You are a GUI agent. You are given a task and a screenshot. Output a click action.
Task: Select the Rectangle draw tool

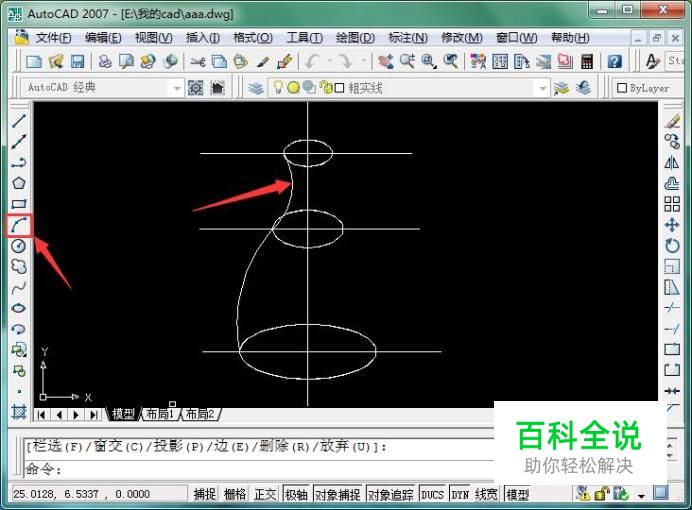click(x=19, y=204)
